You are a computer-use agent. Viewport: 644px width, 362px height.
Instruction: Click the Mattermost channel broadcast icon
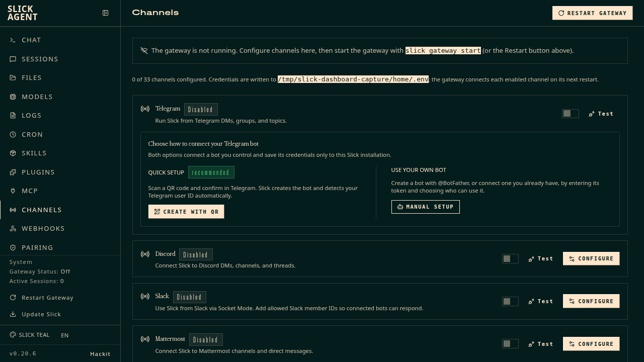pyautogui.click(x=145, y=339)
